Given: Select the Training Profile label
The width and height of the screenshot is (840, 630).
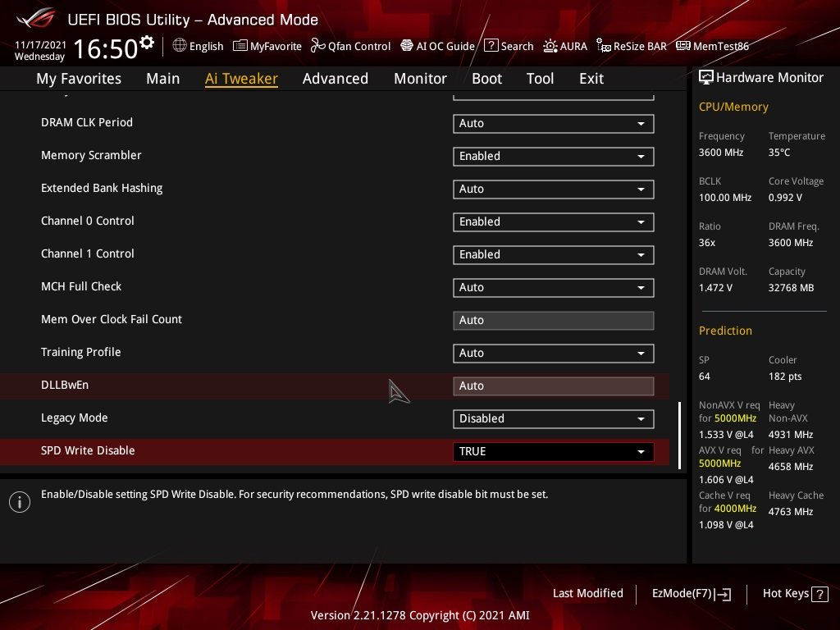Looking at the screenshot, I should [81, 352].
